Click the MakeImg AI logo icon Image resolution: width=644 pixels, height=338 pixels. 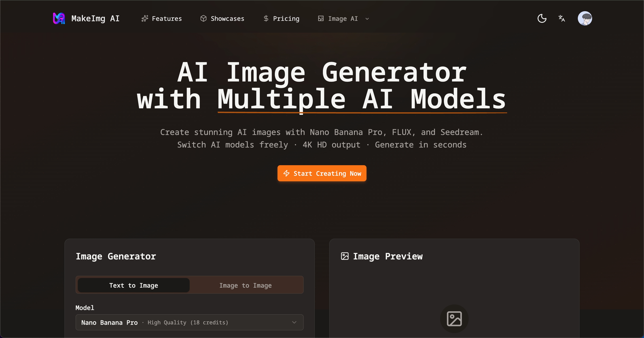click(x=59, y=18)
